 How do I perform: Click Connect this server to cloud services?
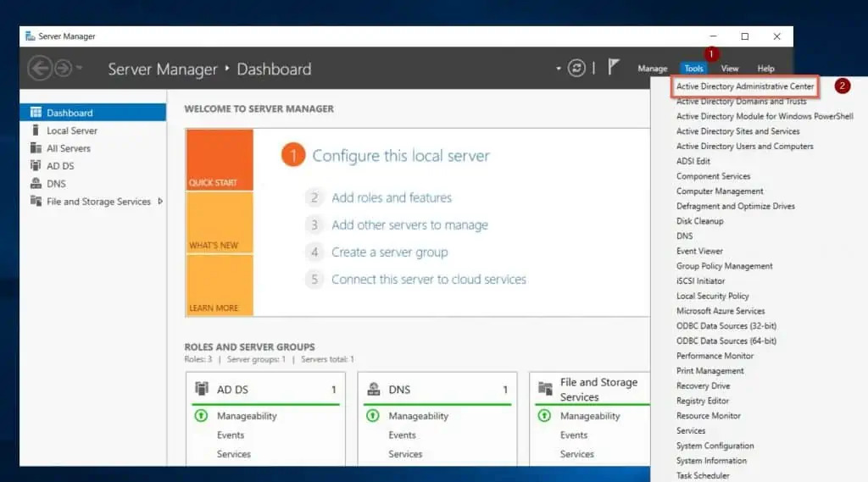(x=428, y=279)
